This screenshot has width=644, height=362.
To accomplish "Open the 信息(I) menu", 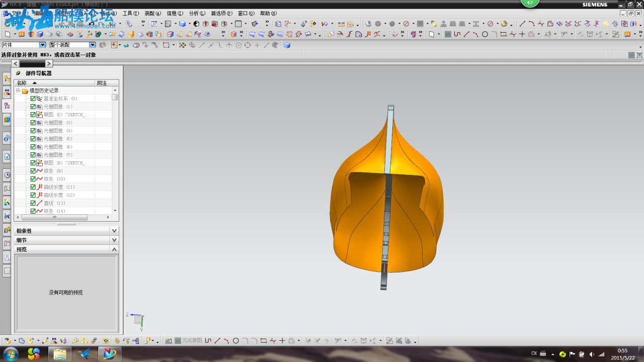I will click(x=175, y=14).
